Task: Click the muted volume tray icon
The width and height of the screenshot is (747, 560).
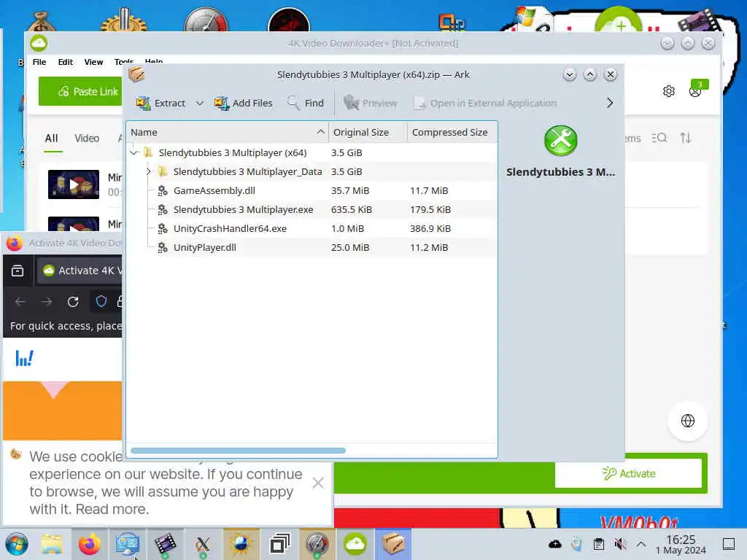Action: [620, 544]
